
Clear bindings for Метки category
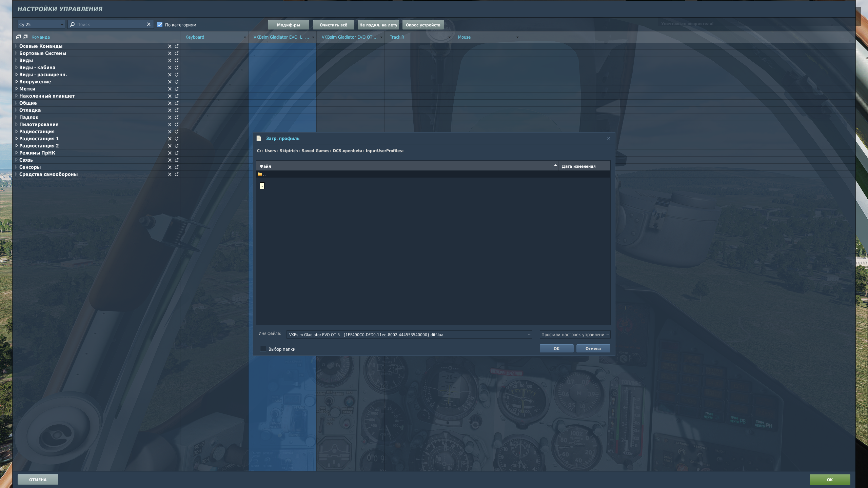(x=170, y=89)
